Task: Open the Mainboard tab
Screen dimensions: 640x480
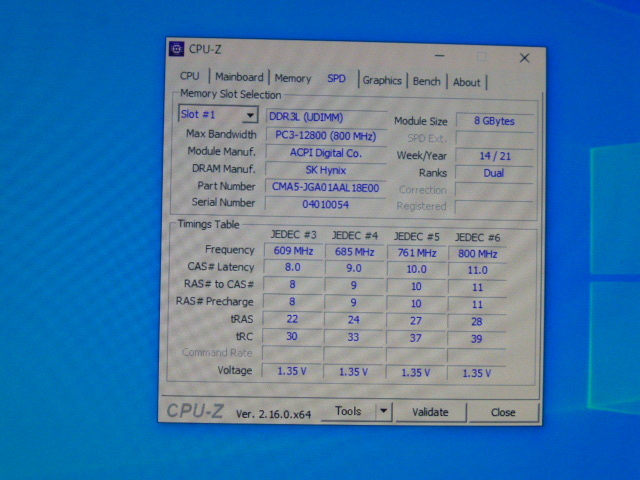Action: (239, 77)
